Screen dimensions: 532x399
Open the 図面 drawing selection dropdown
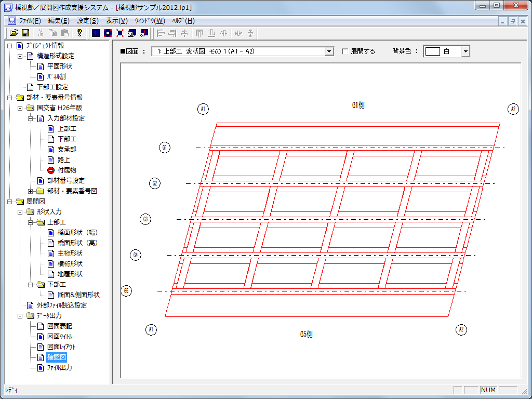point(329,51)
